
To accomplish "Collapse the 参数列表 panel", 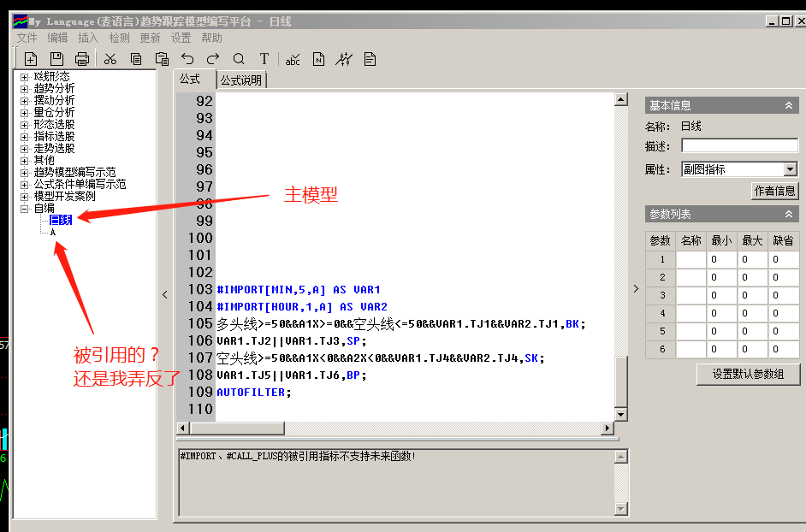I will pyautogui.click(x=789, y=214).
